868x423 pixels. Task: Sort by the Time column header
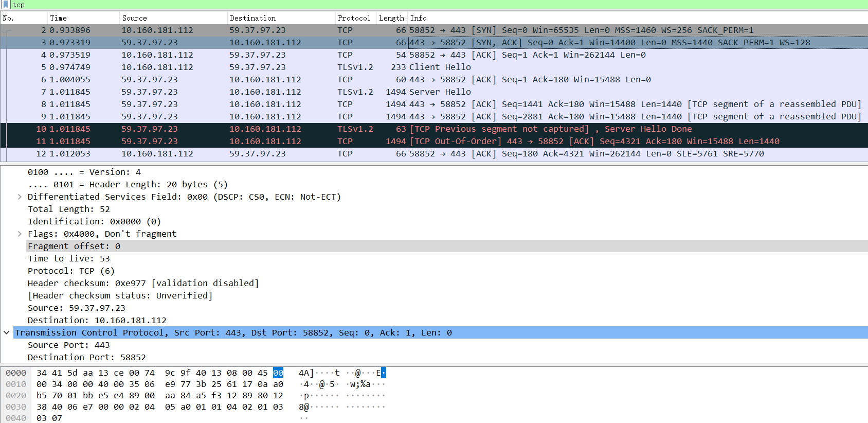point(83,18)
